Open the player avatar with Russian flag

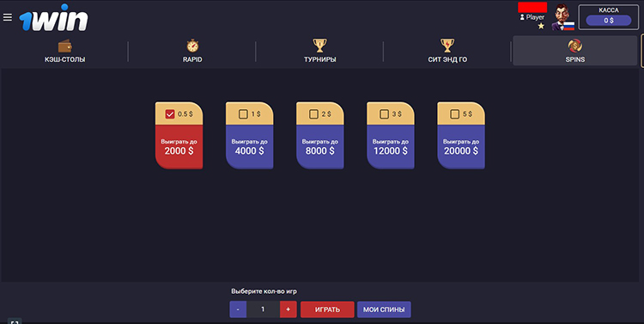(562, 18)
